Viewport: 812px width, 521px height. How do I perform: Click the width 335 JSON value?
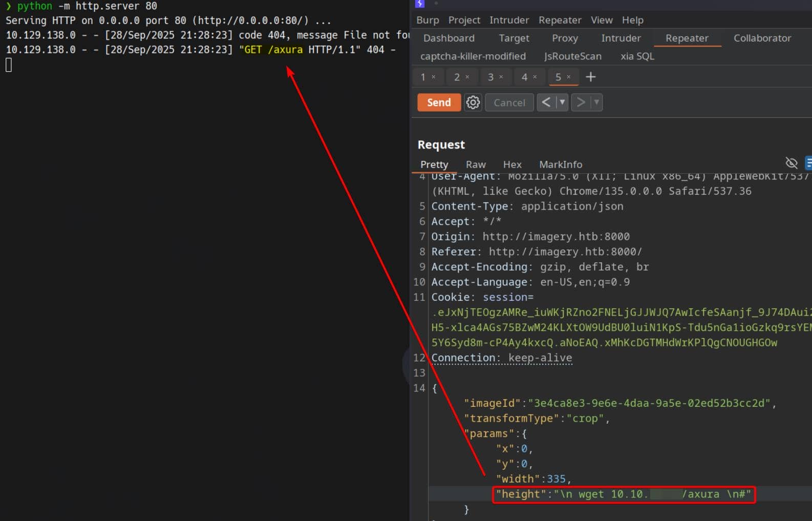(x=556, y=479)
